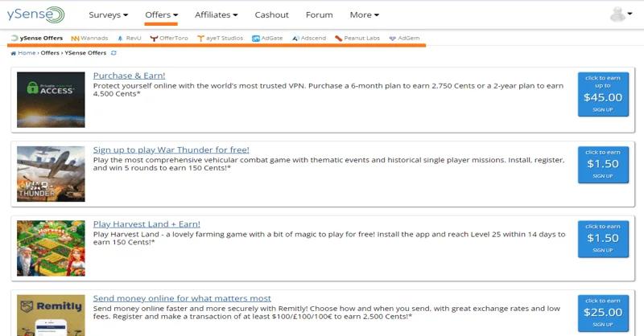Expand the Affiliates dropdown menu
The width and height of the screenshot is (644, 336).
(216, 14)
